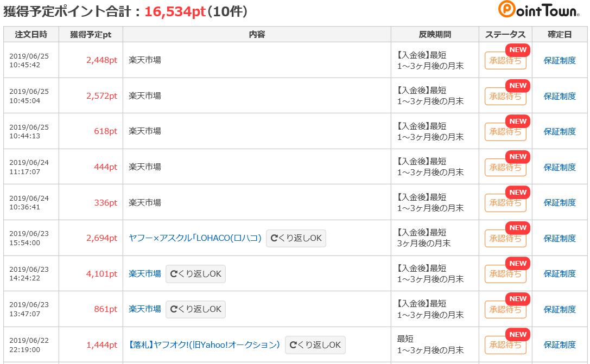Open the ヤフオク! auction link
The image size is (590, 364).
click(204, 345)
